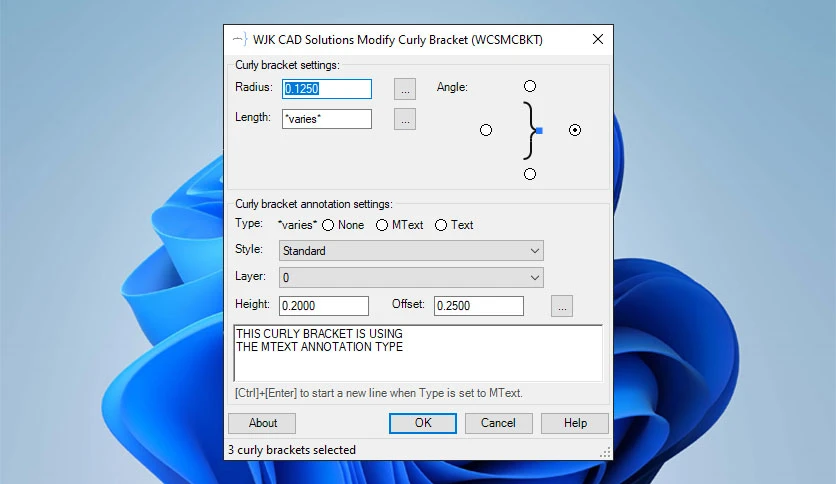The image size is (836, 484).
Task: Open the Style dropdown showing Standard
Action: 411,251
